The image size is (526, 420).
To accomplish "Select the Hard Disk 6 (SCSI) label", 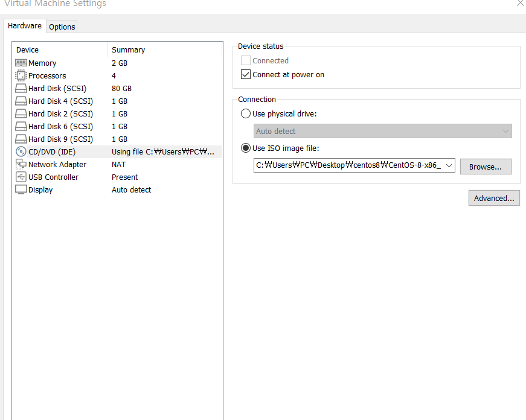I will pyautogui.click(x=61, y=127).
